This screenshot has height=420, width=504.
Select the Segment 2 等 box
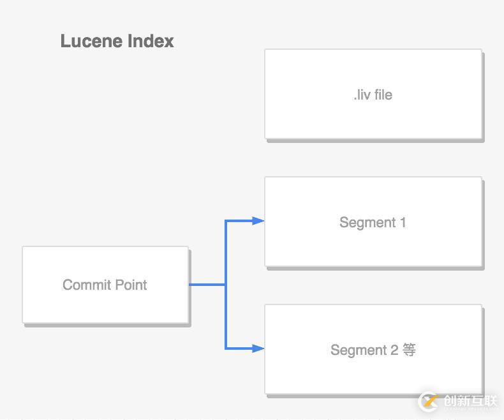pos(373,349)
